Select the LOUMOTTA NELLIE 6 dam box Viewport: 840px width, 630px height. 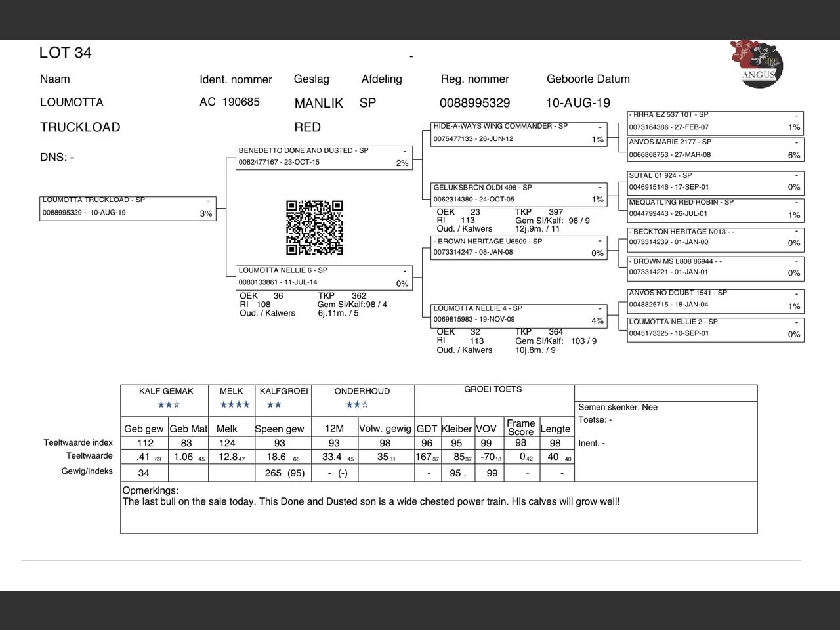coord(324,278)
